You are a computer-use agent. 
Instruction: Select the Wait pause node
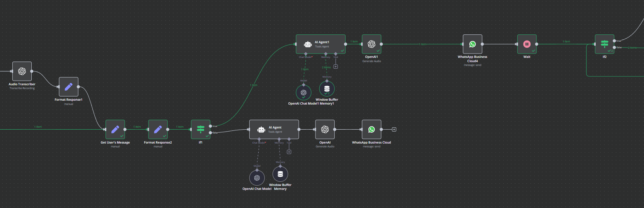pos(527,44)
